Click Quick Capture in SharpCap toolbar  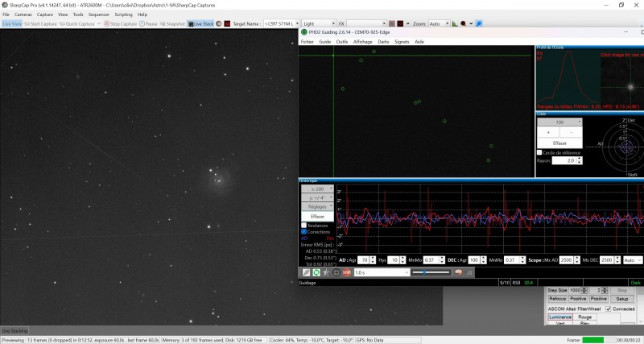pyautogui.click(x=76, y=24)
